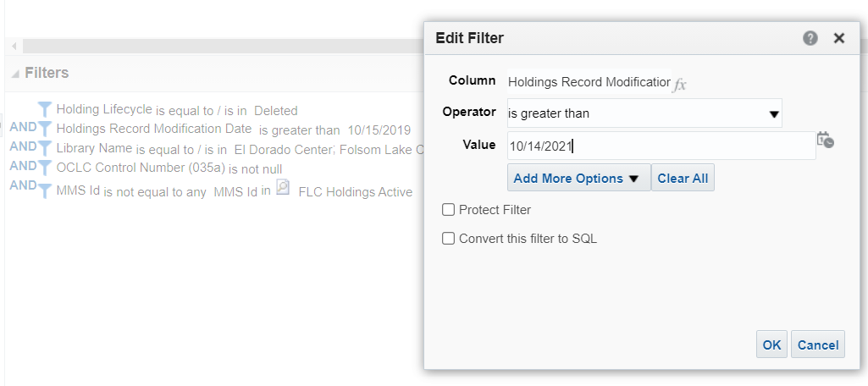Viewport: 868px width, 386px height.
Task: Click the OCLC Control Number funnel icon
Action: pos(45,168)
